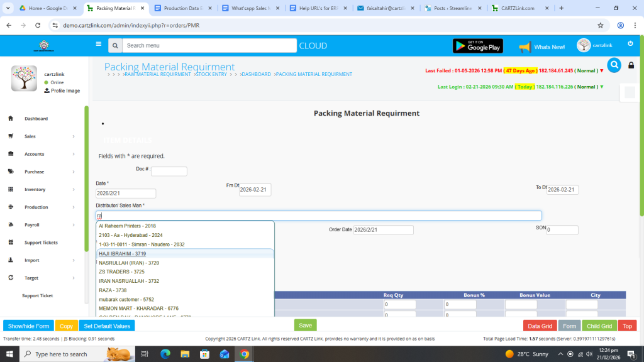Open the Whats New megaphone icon
Screen dimensions: 644x362
[x=525, y=47]
